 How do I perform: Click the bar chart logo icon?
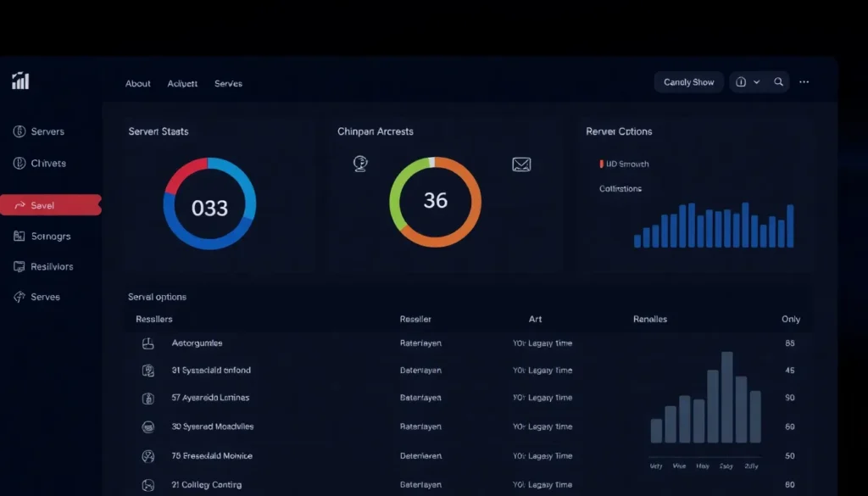pyautogui.click(x=20, y=81)
